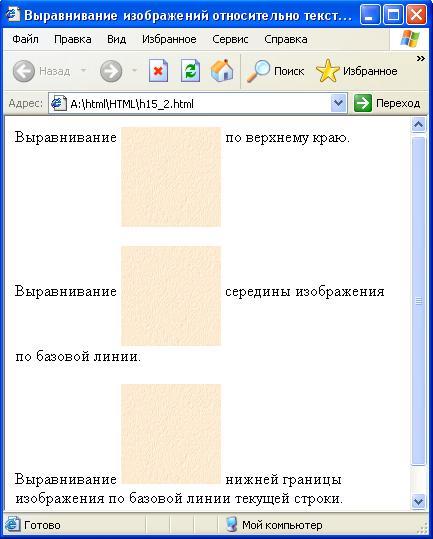Expand the Forward button history dropdown arrow
The image size is (433, 539).
point(135,70)
